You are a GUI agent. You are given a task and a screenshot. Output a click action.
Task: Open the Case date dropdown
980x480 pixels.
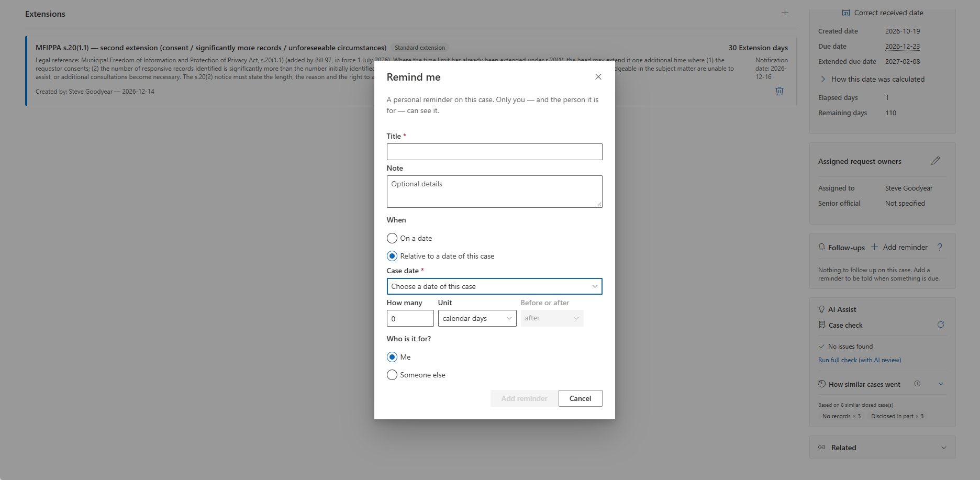click(x=494, y=286)
